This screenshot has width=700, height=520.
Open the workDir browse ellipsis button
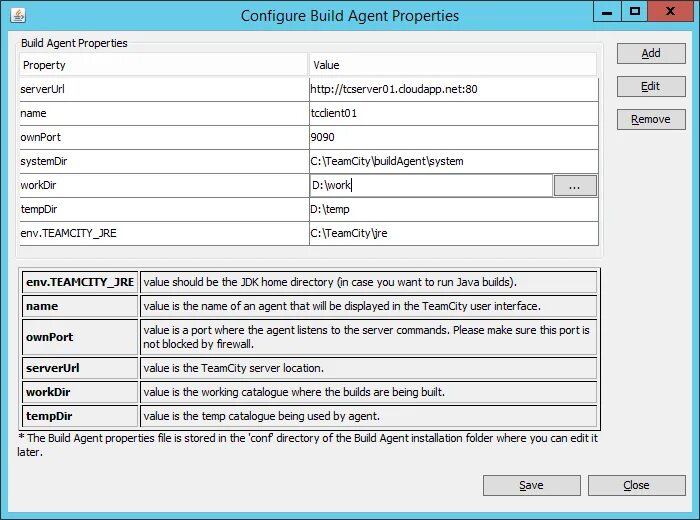click(575, 186)
